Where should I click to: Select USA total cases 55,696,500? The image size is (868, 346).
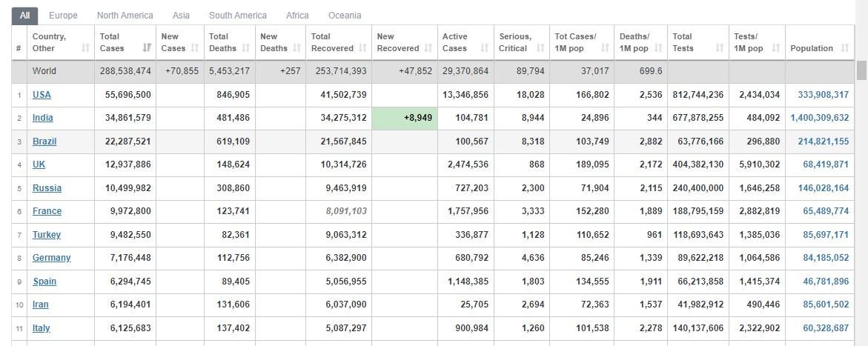click(128, 95)
